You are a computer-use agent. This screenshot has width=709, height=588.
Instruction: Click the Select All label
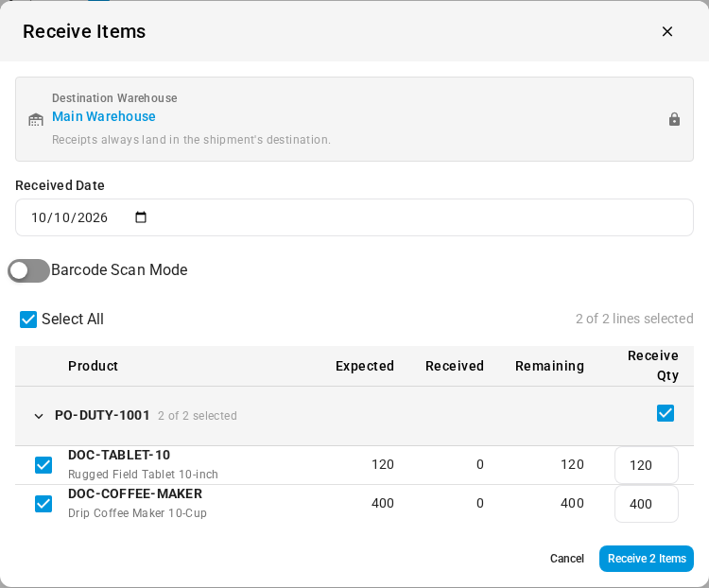73,320
